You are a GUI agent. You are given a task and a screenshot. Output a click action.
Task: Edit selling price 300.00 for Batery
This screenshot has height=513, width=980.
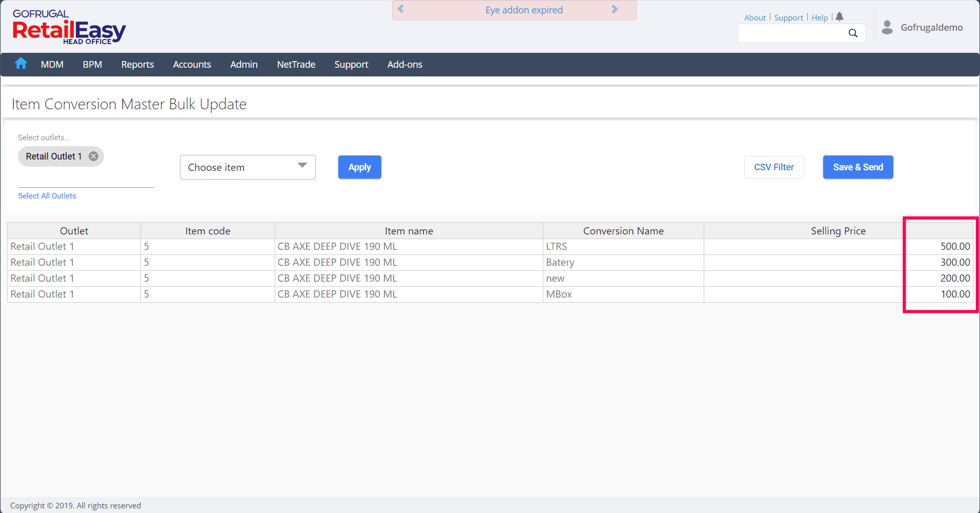click(839, 263)
